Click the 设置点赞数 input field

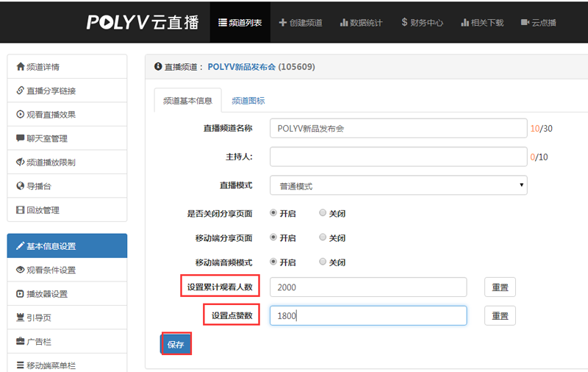pyautogui.click(x=368, y=315)
